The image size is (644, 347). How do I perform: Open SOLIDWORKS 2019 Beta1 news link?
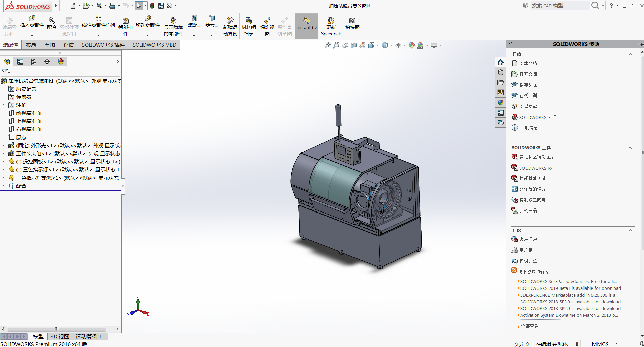[570, 288]
